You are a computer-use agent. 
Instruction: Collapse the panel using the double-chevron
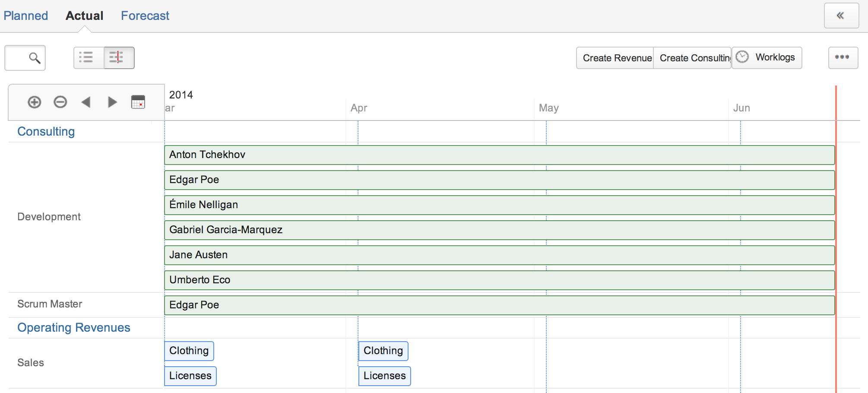click(841, 15)
